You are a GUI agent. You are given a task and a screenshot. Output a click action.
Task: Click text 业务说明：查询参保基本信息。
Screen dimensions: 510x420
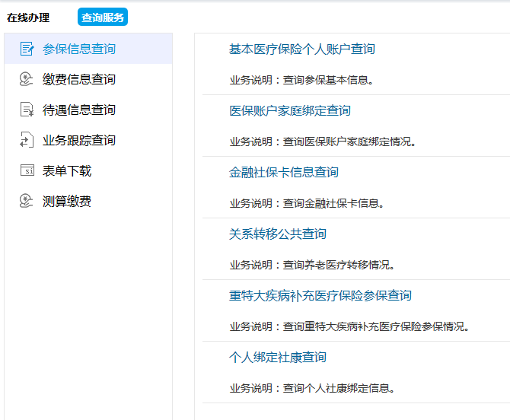tap(301, 80)
